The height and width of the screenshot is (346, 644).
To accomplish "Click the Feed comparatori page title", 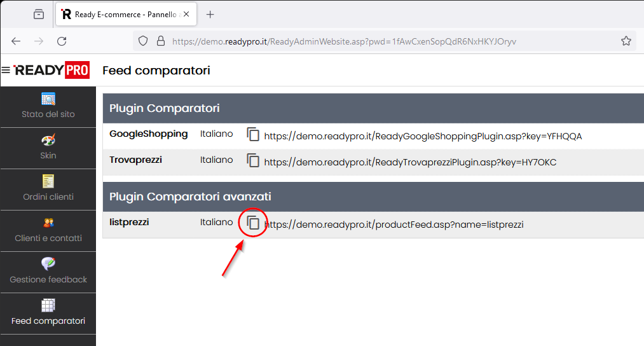I will [156, 71].
